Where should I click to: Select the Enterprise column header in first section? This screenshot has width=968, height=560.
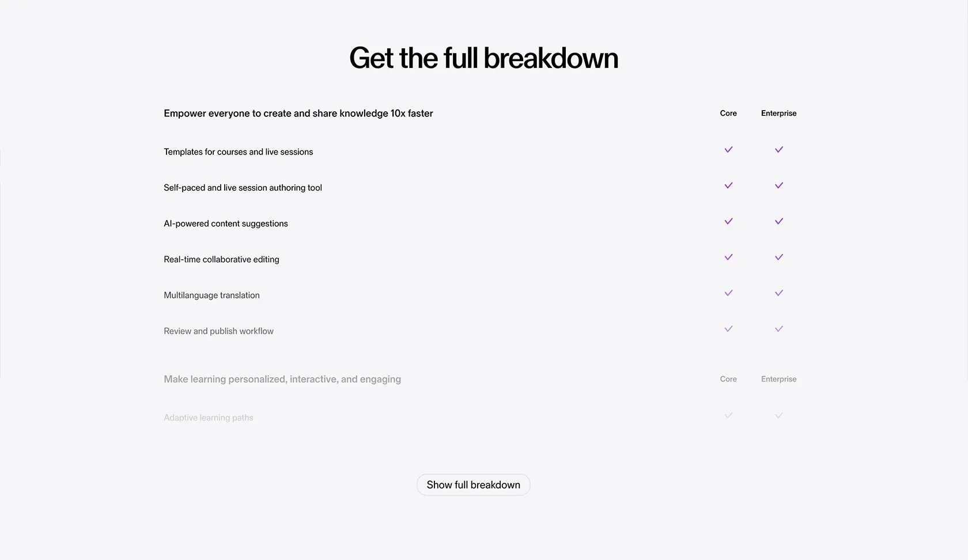tap(779, 113)
